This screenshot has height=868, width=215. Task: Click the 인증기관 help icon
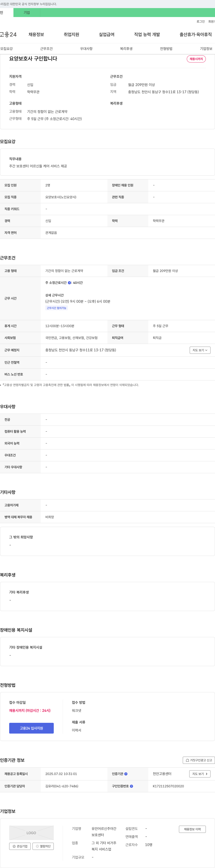(126, 774)
